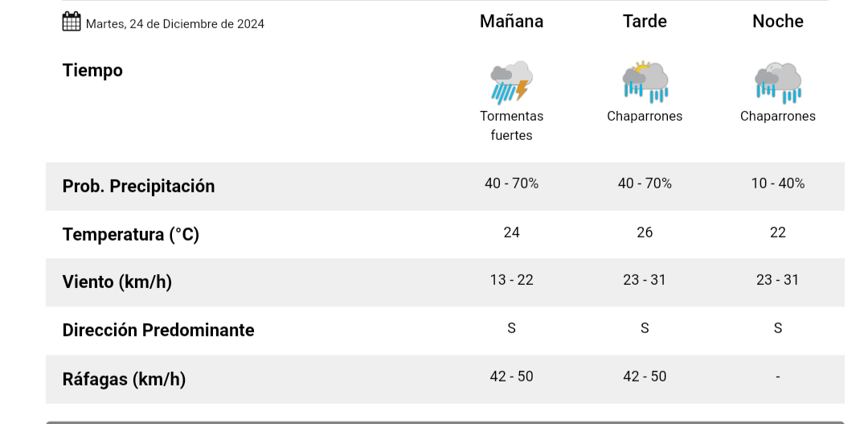
Task: Click the Chaparrones text under Noche
Action: [x=777, y=117]
